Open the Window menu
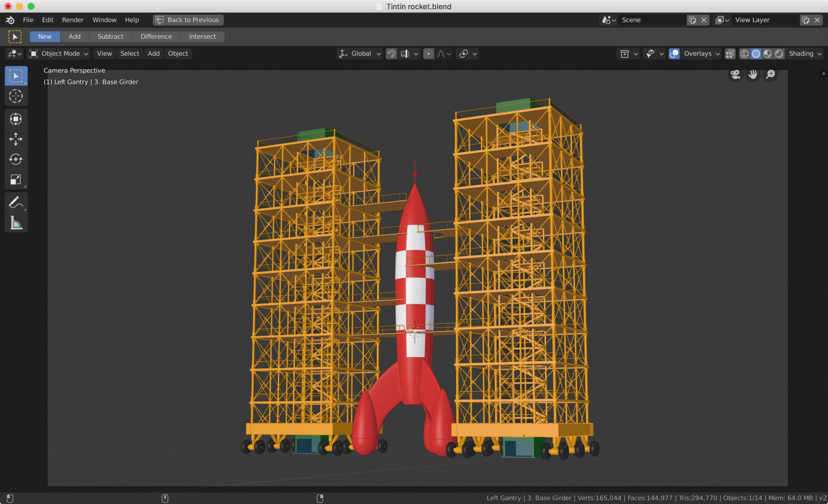This screenshot has height=504, width=828. point(105,20)
